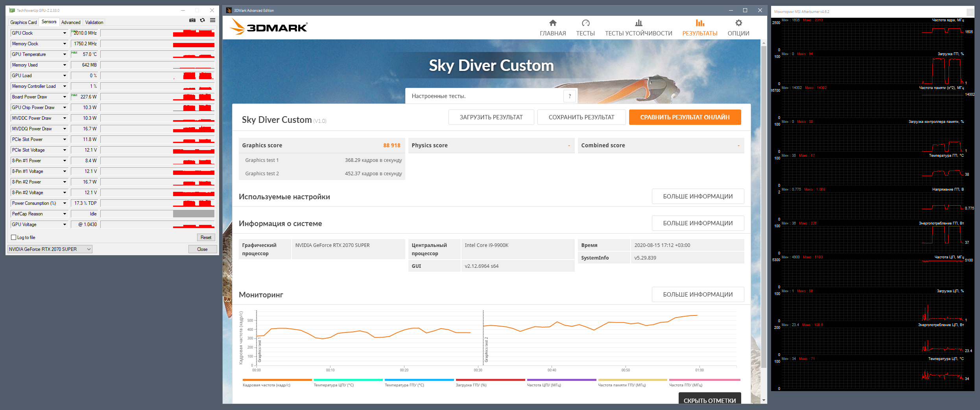Click the Graphics test 2 result row
980x410 pixels.
point(322,174)
